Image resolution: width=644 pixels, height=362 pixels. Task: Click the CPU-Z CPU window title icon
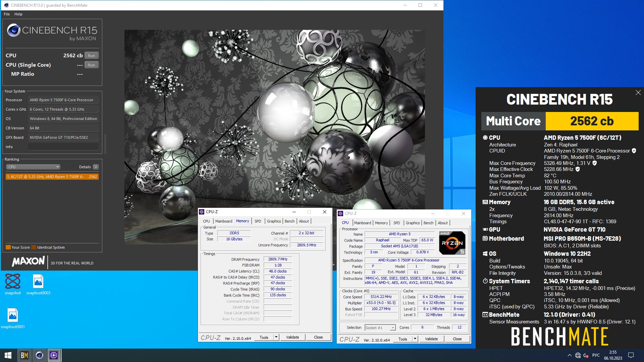340,214
